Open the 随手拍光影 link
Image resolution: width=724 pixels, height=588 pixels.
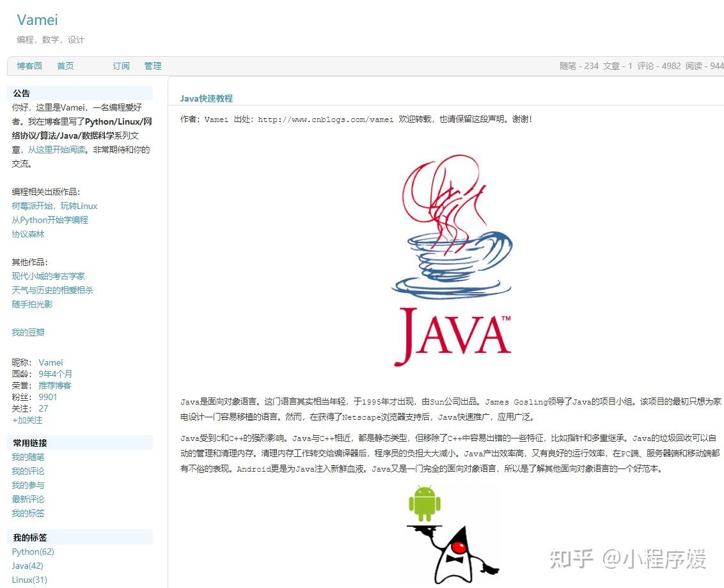point(33,304)
